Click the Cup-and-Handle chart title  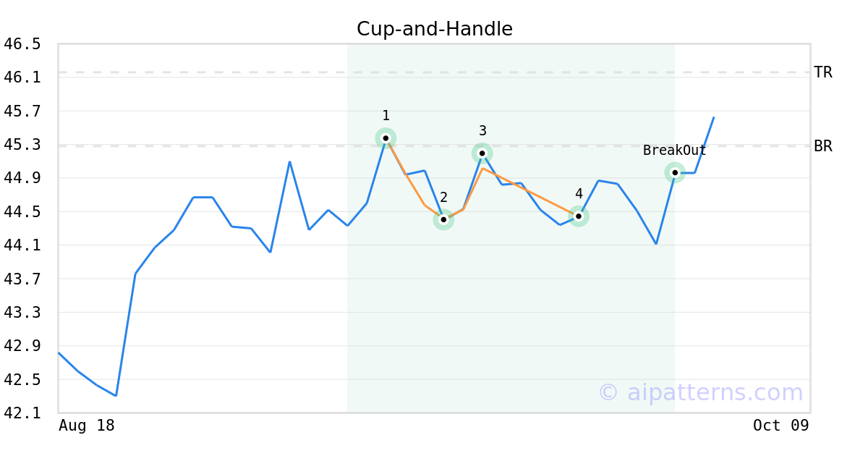(434, 29)
